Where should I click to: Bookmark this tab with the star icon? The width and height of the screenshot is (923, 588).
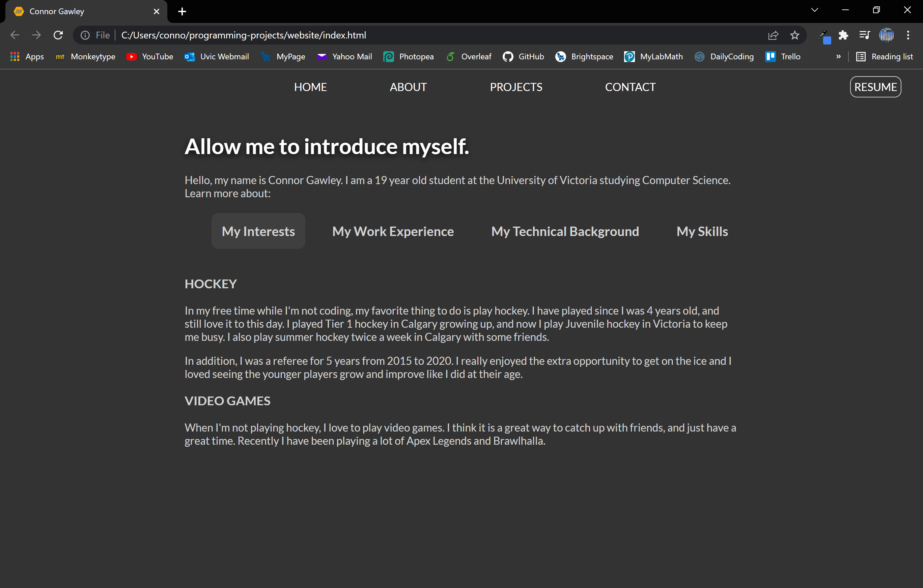[x=794, y=35]
